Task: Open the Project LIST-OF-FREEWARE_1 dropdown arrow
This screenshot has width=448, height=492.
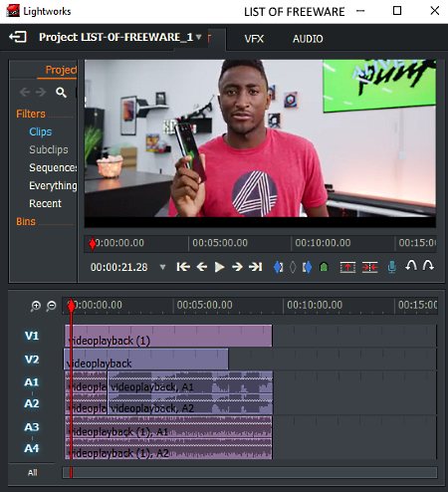Action: pyautogui.click(x=198, y=37)
